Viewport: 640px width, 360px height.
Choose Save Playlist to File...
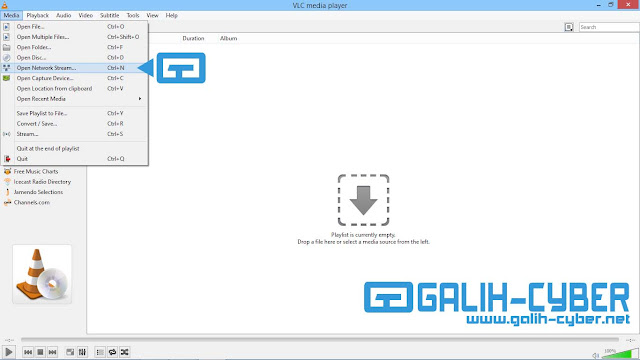point(74,113)
